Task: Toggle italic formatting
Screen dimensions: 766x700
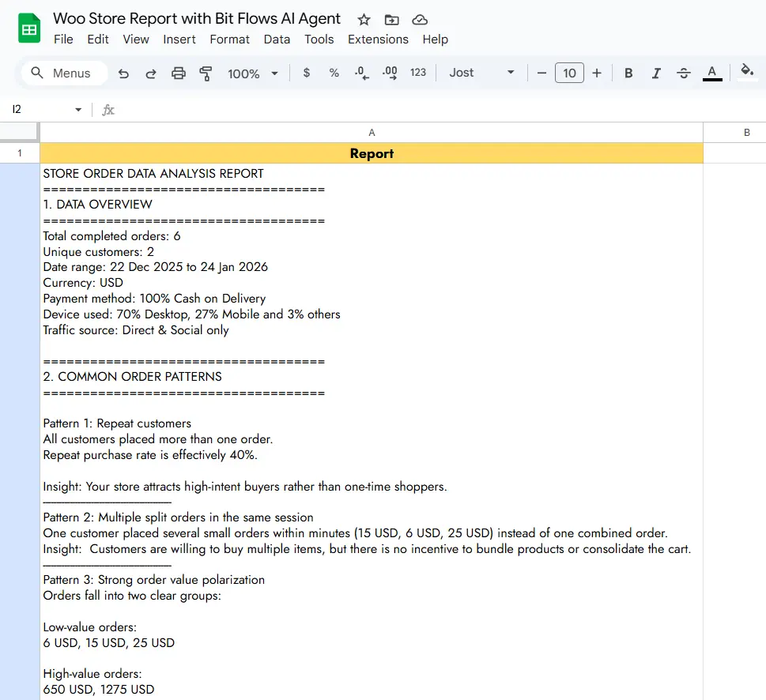Action: 656,73
